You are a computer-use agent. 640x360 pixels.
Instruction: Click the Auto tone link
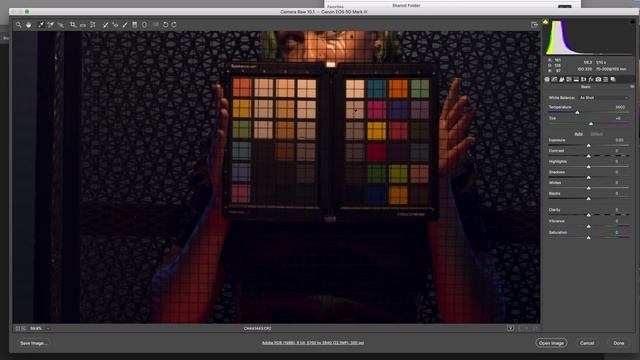578,134
